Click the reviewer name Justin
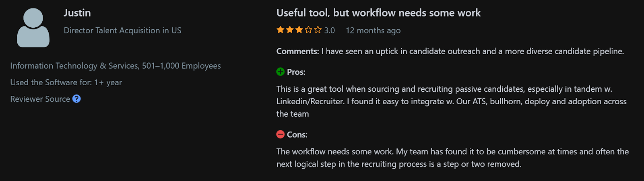Screen dimensions: 644x181 (77, 13)
